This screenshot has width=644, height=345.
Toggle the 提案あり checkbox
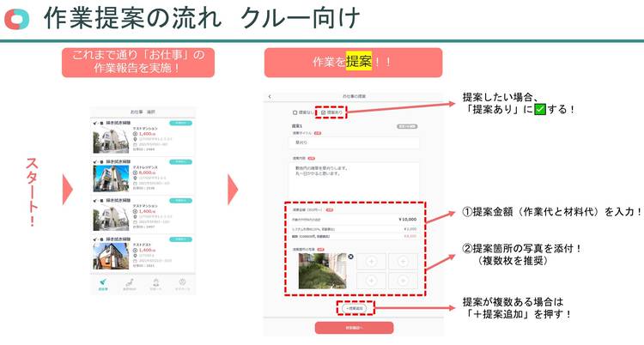323,112
